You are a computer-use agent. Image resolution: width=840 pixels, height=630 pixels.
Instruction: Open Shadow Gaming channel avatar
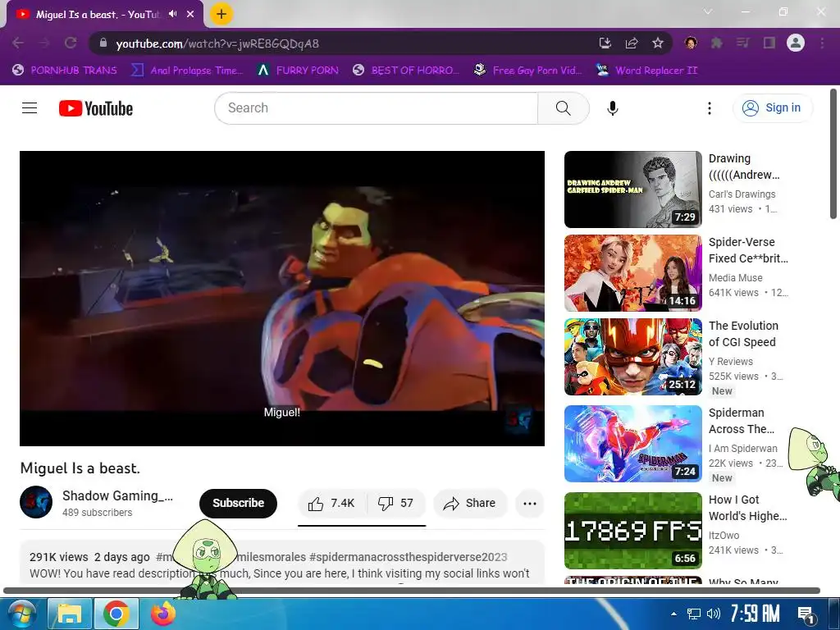pos(36,502)
